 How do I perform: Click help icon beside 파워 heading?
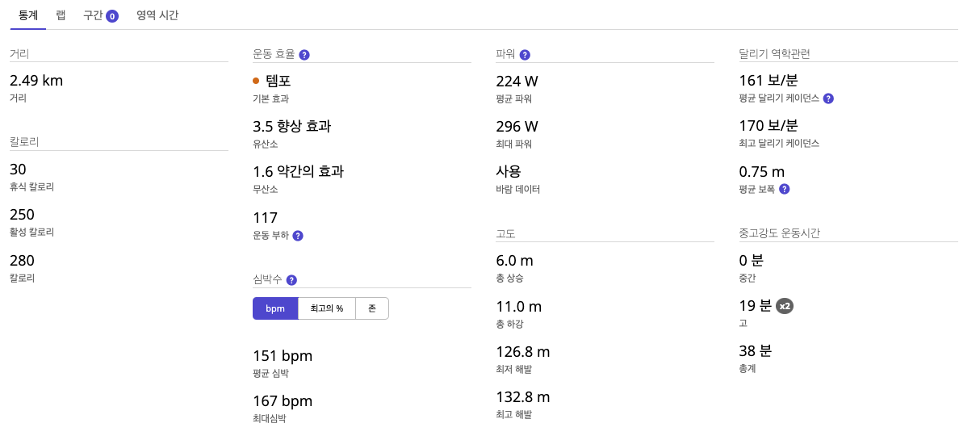point(525,55)
